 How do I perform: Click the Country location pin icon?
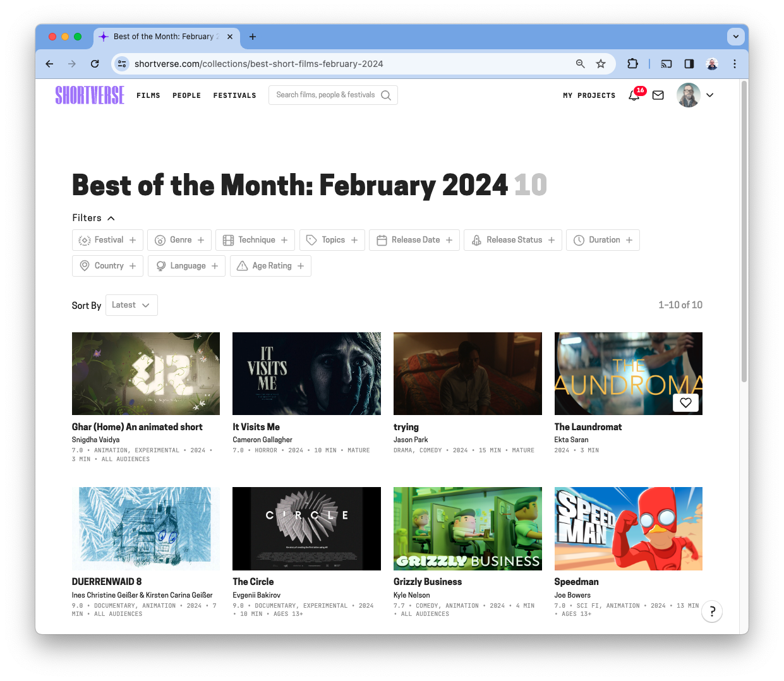pos(84,266)
